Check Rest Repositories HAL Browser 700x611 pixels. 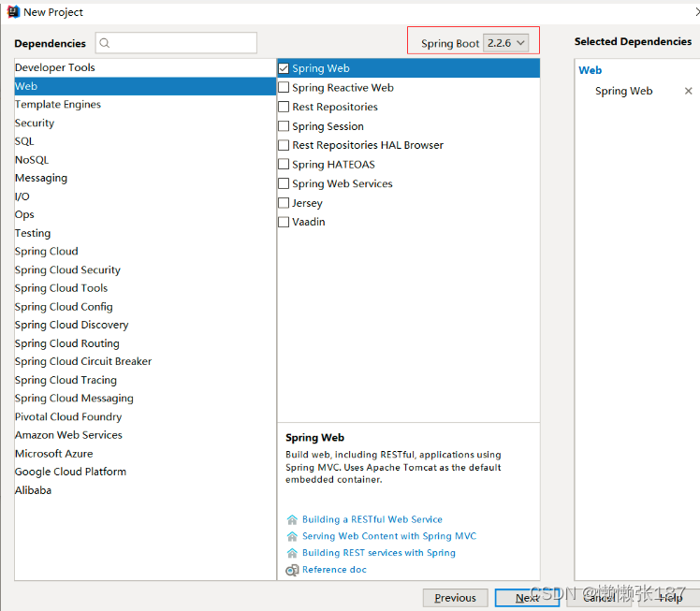coord(284,145)
